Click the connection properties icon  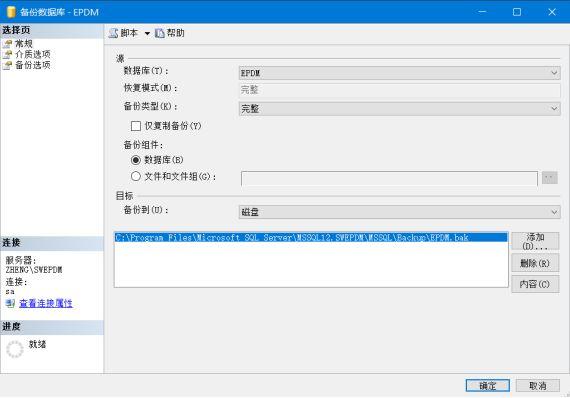point(10,303)
